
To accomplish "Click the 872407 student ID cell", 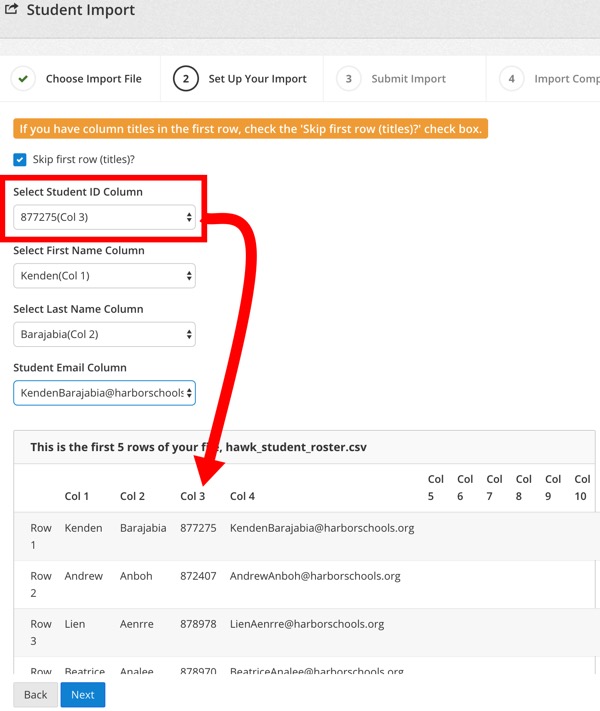I will pyautogui.click(x=198, y=576).
